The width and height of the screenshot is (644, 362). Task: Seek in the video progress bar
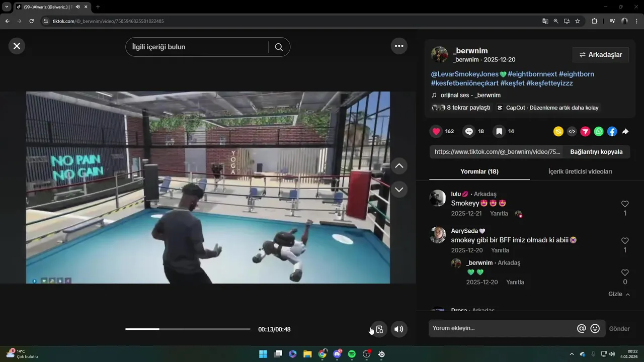(188, 329)
